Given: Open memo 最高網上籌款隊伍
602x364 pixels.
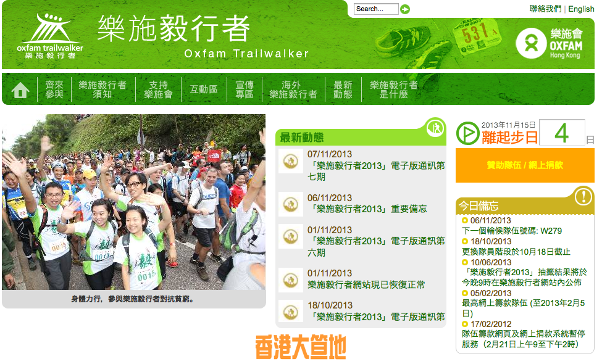Looking at the screenshot, I should pyautogui.click(x=524, y=308).
